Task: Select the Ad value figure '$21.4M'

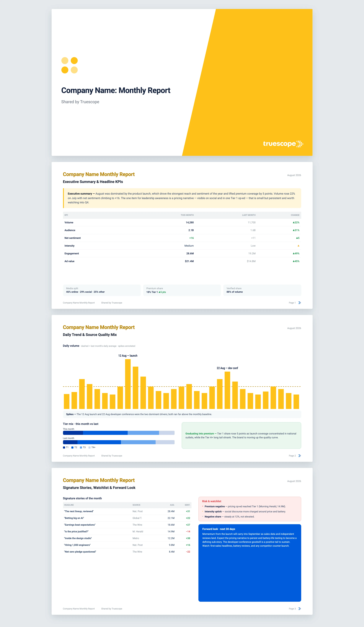Action: 189,261
